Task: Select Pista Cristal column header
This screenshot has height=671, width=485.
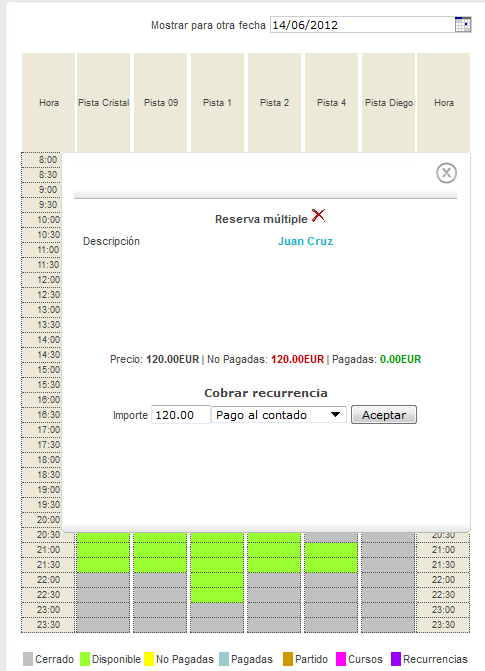Action: pos(104,103)
